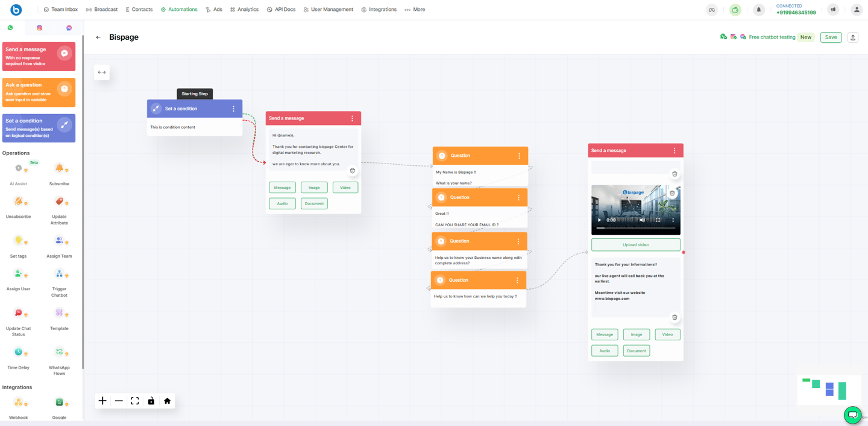Open Analytics in the top navigation
This screenshot has width=868, height=426.
tap(244, 10)
